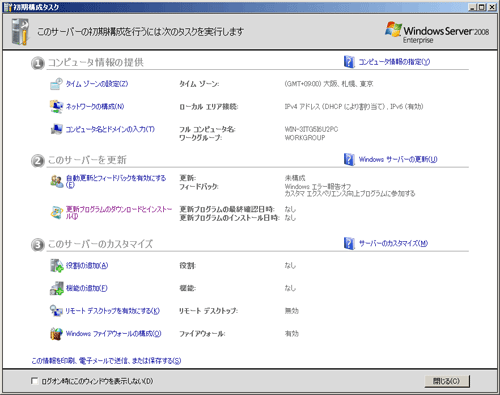This screenshot has width=500, height=395.
Task: Click the 閉じる(C) button
Action: (x=447, y=381)
